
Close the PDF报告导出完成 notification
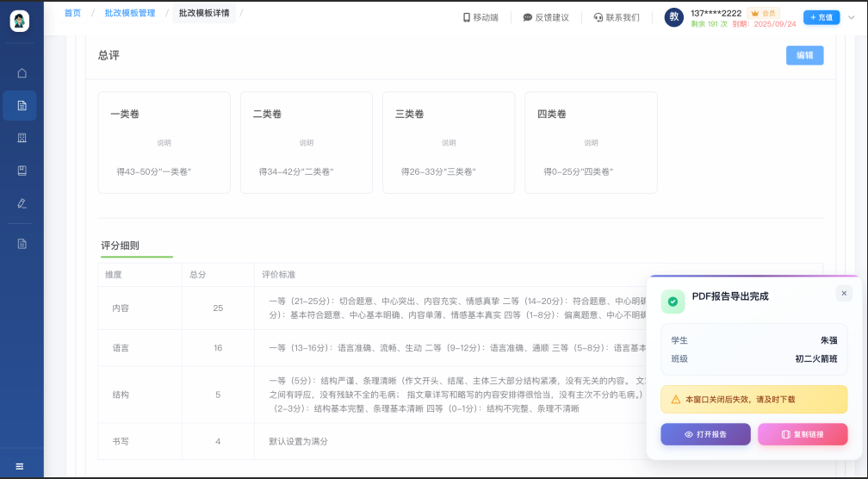pyautogui.click(x=844, y=294)
